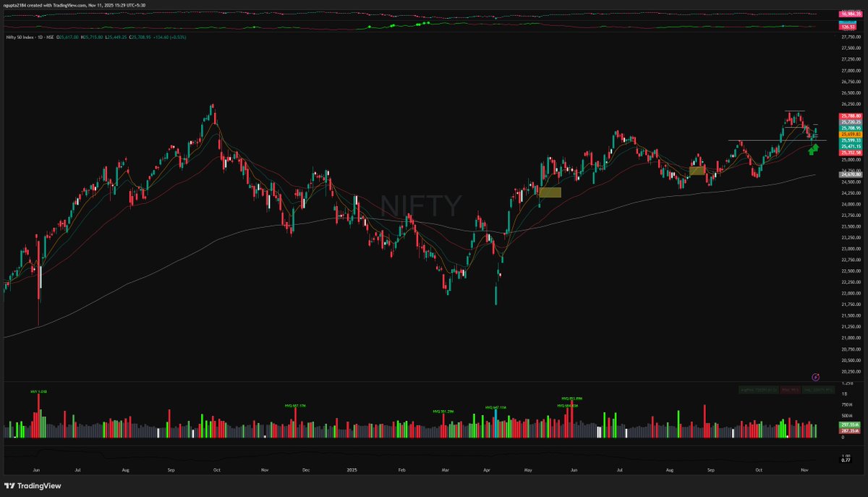Click the TradingView logo at bottom left

tap(33, 485)
